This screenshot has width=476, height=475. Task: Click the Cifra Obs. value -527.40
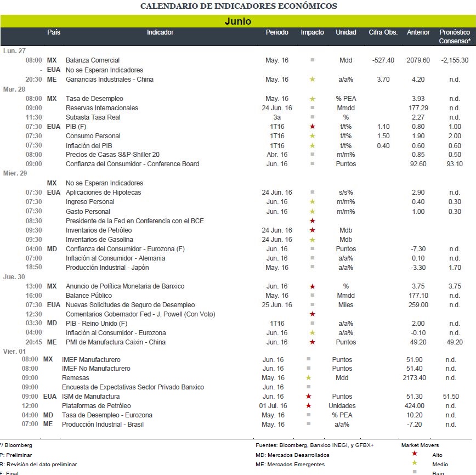[x=383, y=60]
